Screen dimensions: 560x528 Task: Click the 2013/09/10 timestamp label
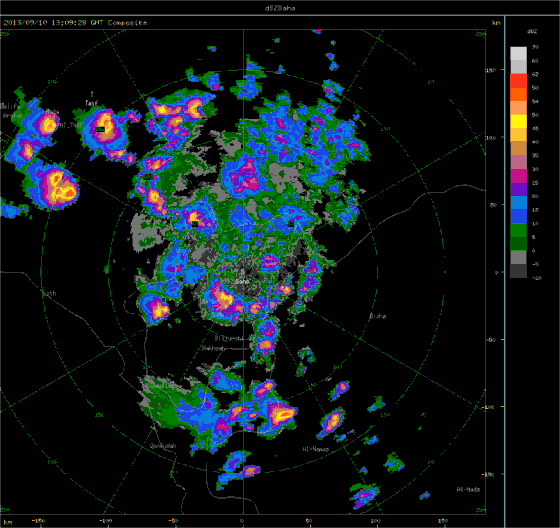pos(25,23)
